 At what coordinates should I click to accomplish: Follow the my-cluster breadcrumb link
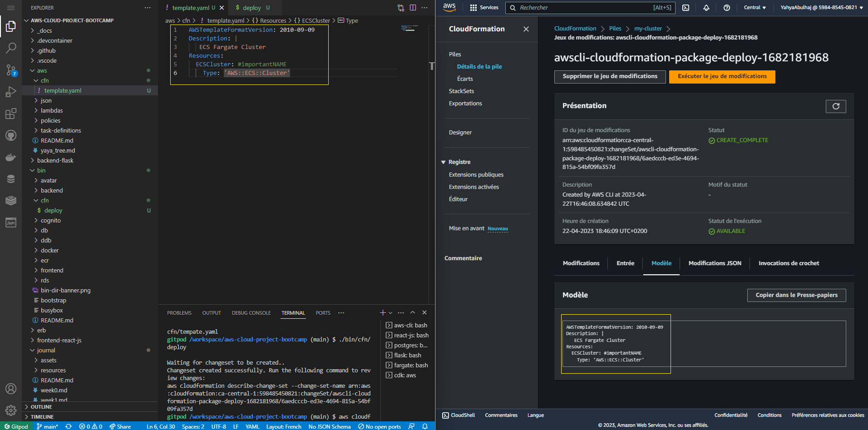[x=648, y=29]
